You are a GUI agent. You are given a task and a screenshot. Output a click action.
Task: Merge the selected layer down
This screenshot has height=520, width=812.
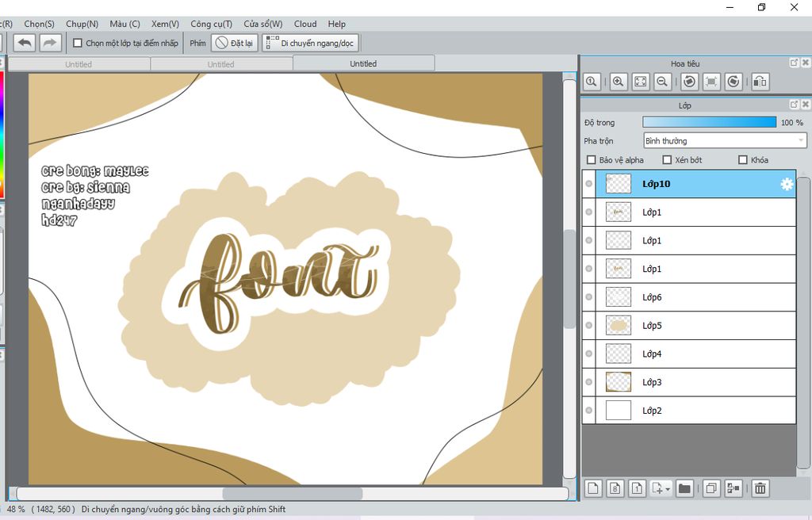click(733, 488)
